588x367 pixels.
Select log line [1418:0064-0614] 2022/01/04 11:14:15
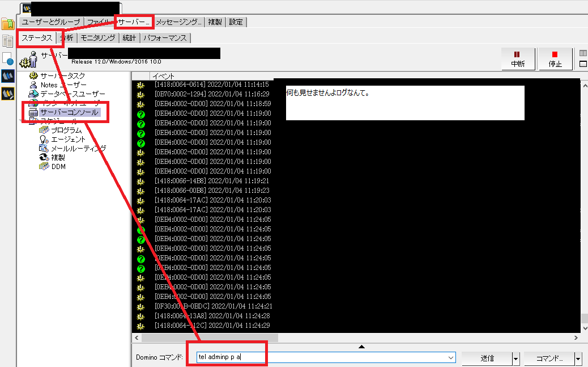[x=212, y=84]
